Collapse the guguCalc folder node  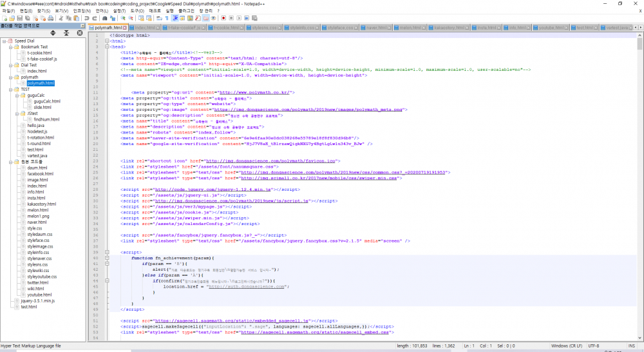click(17, 95)
